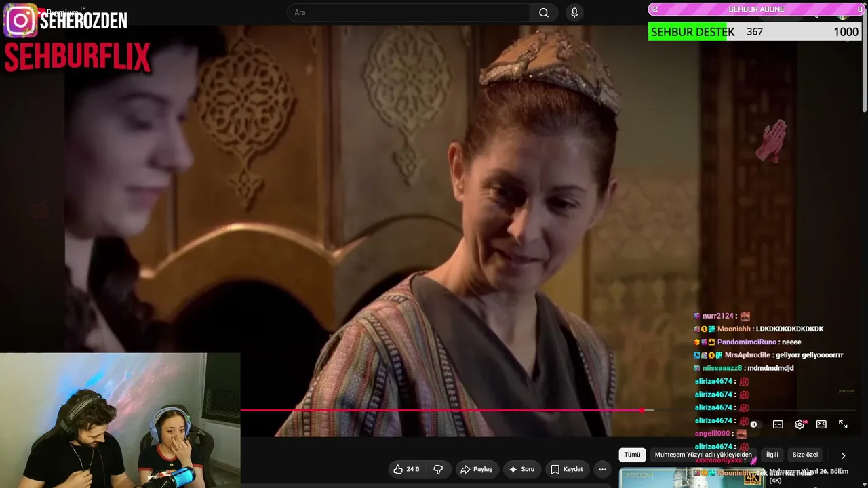Share the video via Paylaş button
Image resolution: width=868 pixels, height=488 pixels.
(x=477, y=469)
